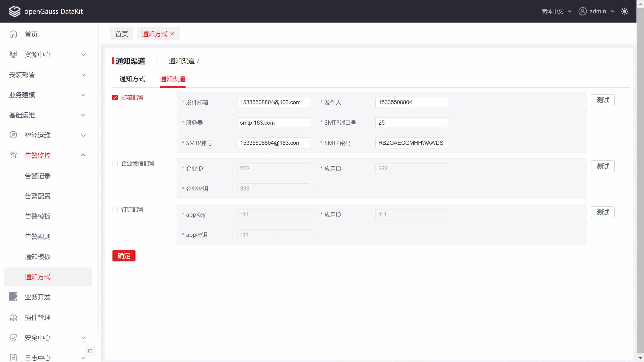Expand the 资源中心 sidebar menu
644x362 pixels.
(x=47, y=54)
